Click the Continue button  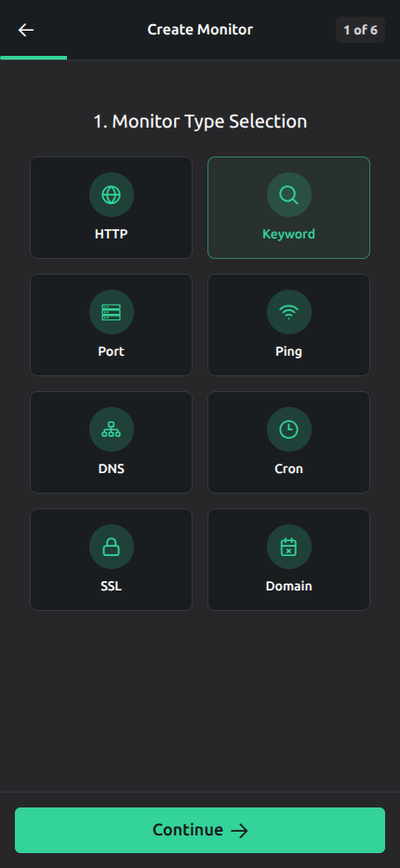[x=200, y=830]
